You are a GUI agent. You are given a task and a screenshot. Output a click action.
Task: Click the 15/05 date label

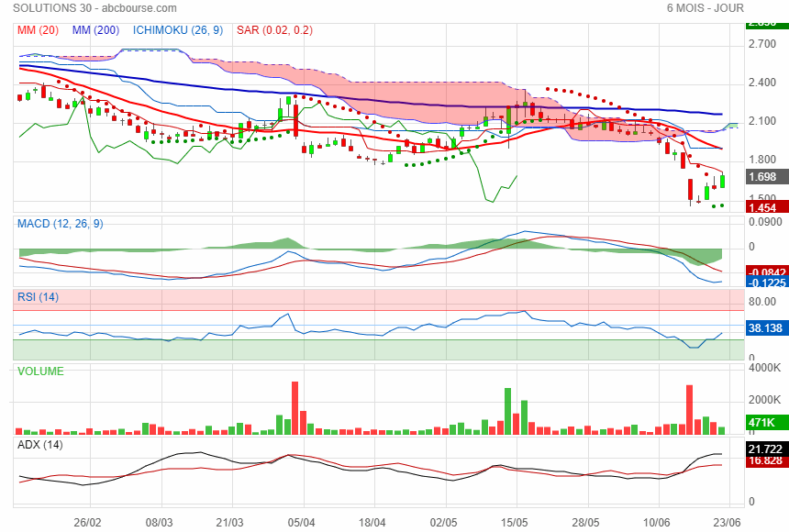click(x=515, y=523)
